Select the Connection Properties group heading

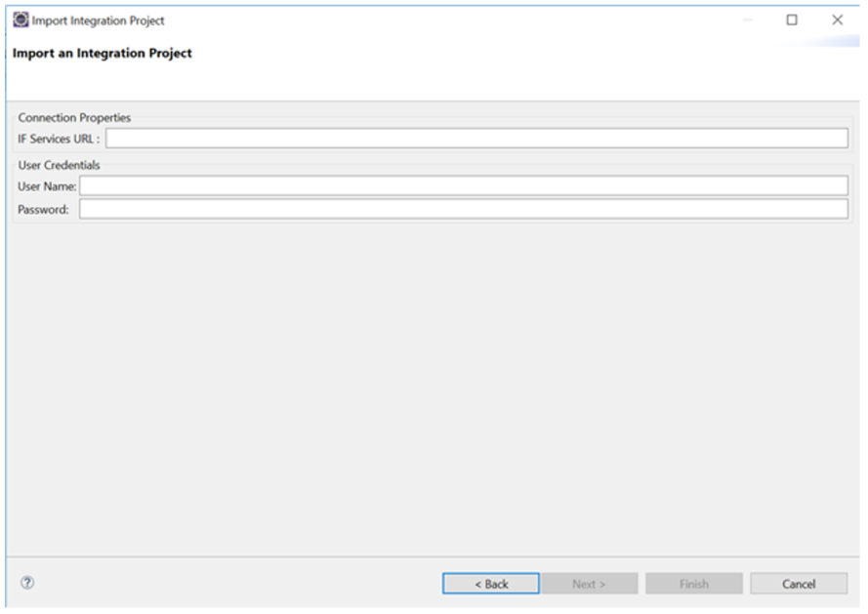[74, 118]
